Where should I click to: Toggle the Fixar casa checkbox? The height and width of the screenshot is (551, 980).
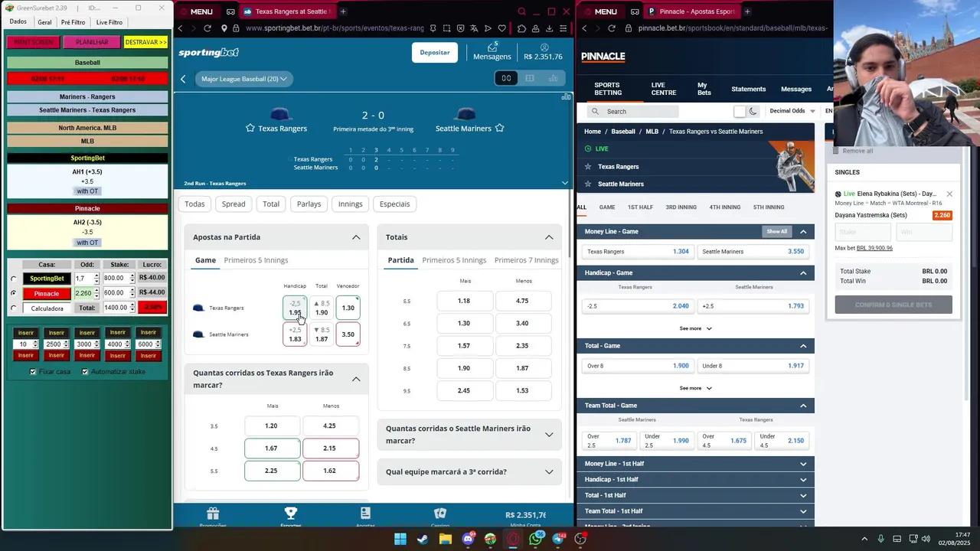(x=33, y=372)
